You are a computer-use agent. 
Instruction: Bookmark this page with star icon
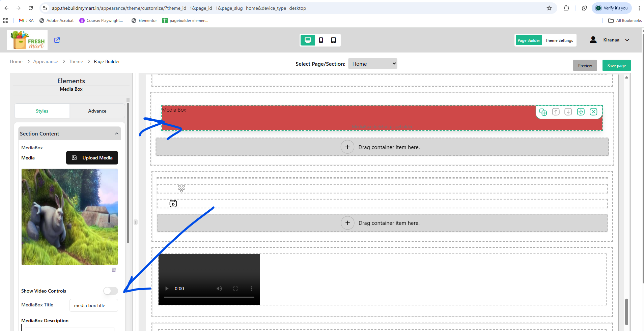click(x=549, y=8)
